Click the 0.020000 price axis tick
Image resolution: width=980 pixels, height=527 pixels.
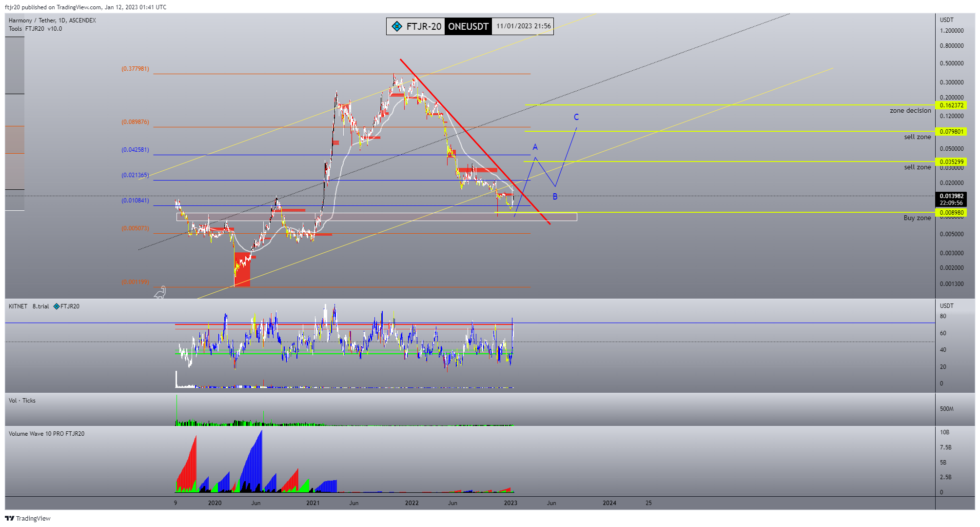tap(952, 183)
